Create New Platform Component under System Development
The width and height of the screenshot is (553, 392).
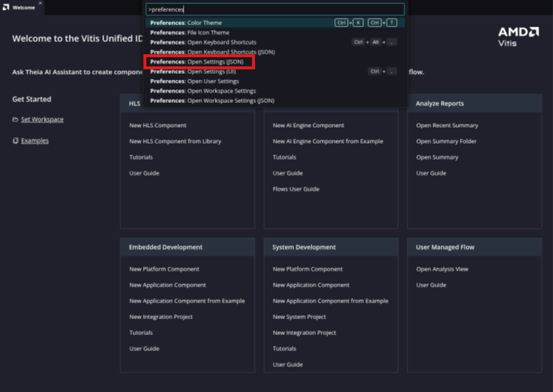307,269
